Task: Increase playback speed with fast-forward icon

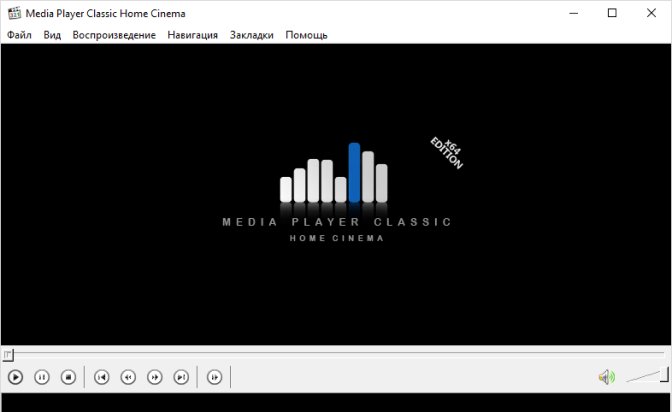Action: (155, 377)
